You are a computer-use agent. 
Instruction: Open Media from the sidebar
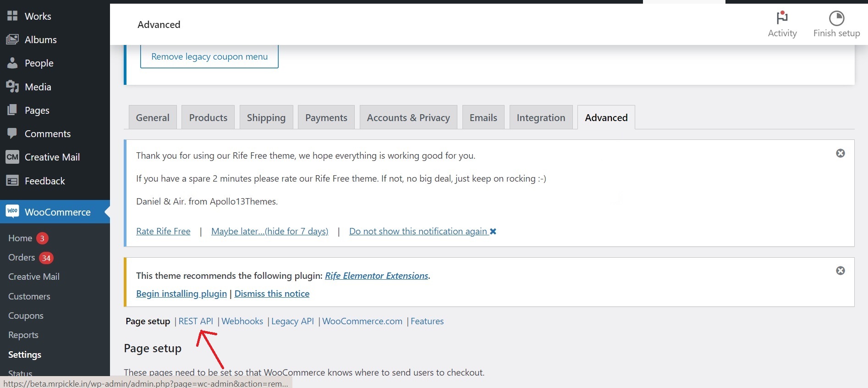pos(38,87)
